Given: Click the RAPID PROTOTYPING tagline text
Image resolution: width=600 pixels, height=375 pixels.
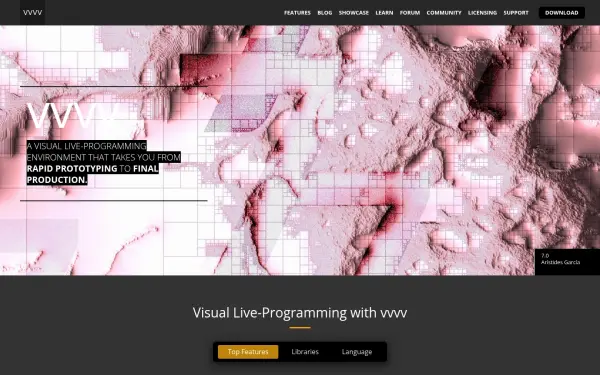Looking at the screenshot, I should [72, 168].
